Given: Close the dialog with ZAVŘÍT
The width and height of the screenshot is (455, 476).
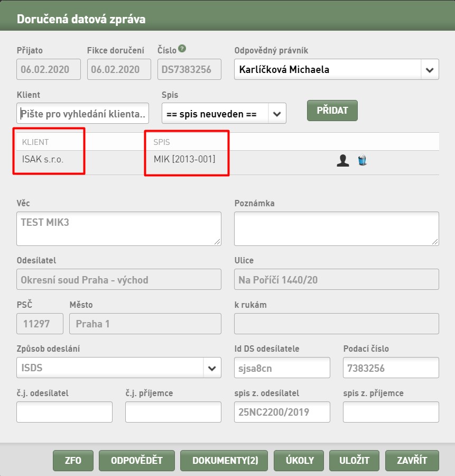Looking at the screenshot, I should coord(412,461).
